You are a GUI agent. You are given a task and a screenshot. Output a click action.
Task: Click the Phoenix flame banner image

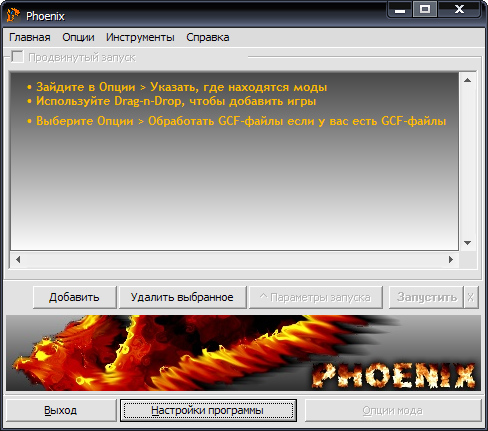pos(243,353)
